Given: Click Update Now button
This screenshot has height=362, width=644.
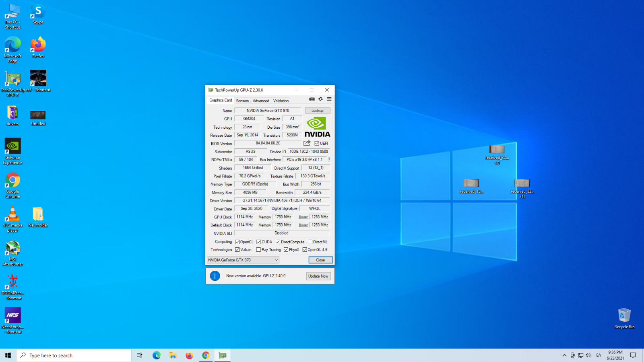Looking at the screenshot, I should pos(318,276).
